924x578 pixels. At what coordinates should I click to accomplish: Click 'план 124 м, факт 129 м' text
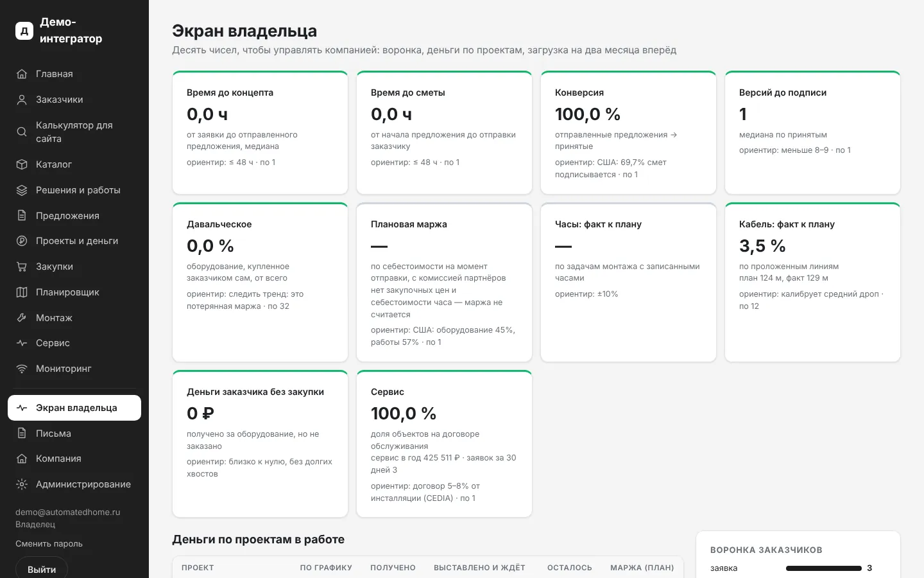coord(783,278)
